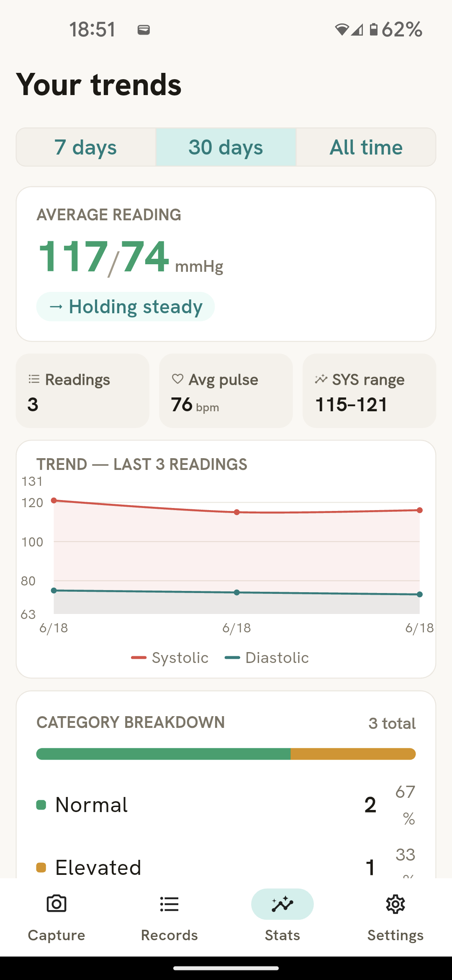Tap the battery icon in status bar
452x980 pixels.
tap(374, 29)
